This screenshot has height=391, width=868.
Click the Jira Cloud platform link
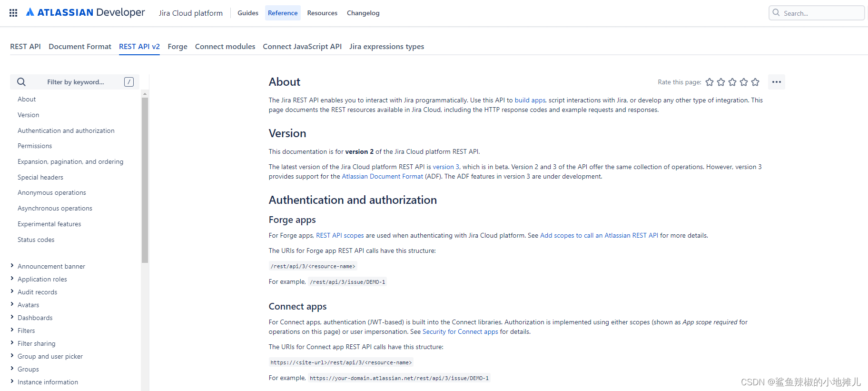(191, 13)
